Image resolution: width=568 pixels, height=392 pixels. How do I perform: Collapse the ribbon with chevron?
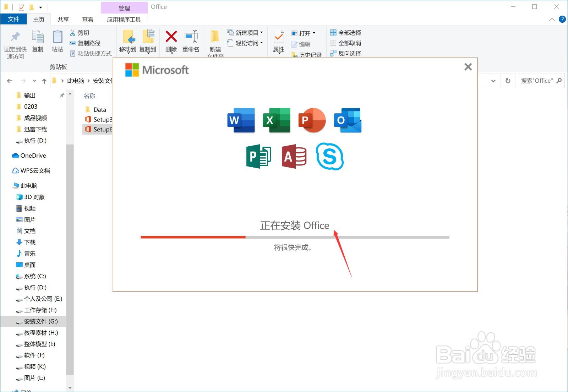coord(552,20)
